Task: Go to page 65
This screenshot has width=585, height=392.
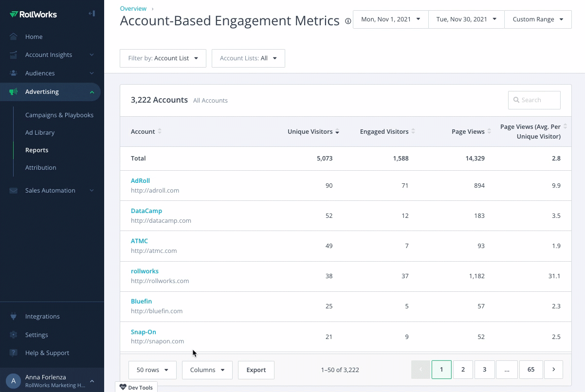Action: pyautogui.click(x=531, y=370)
